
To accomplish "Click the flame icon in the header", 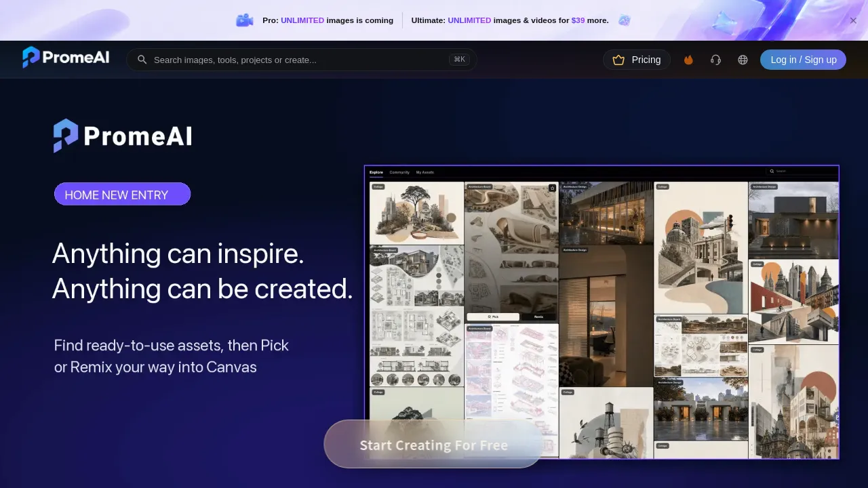I will 689,60.
